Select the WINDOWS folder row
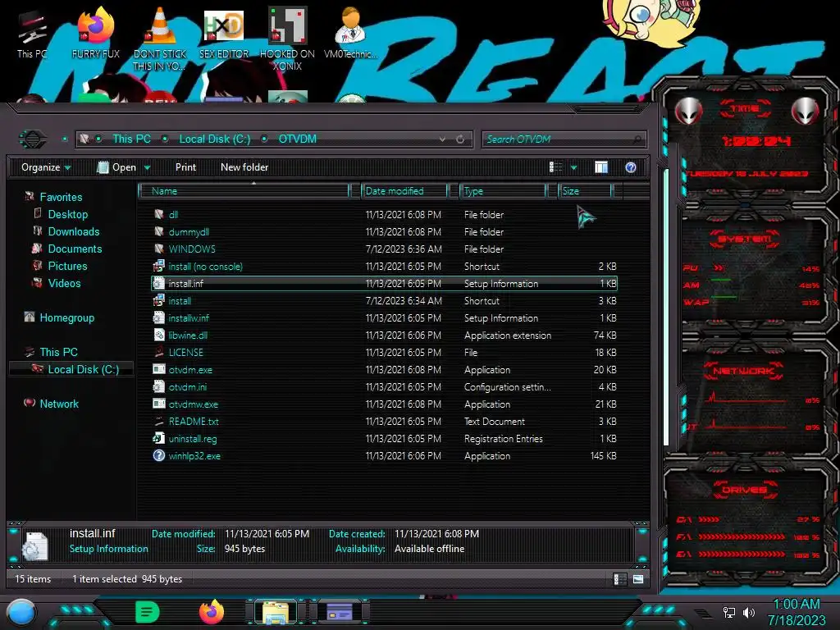Image resolution: width=840 pixels, height=630 pixels. 385,249
